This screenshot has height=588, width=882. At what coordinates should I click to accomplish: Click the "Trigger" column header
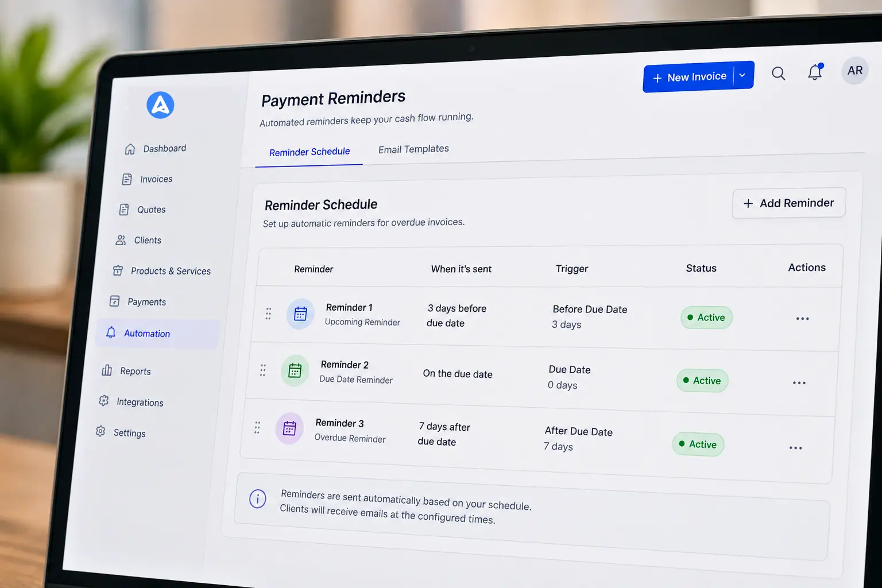click(x=572, y=268)
